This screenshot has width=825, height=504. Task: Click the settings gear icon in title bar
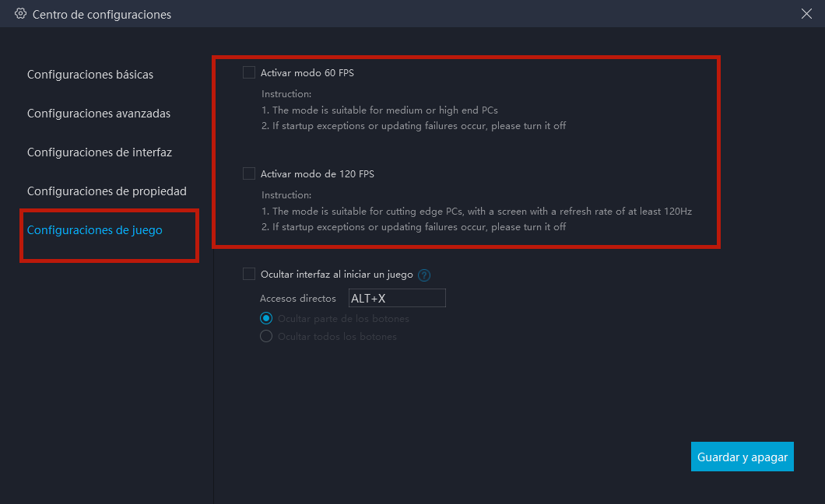(x=20, y=14)
